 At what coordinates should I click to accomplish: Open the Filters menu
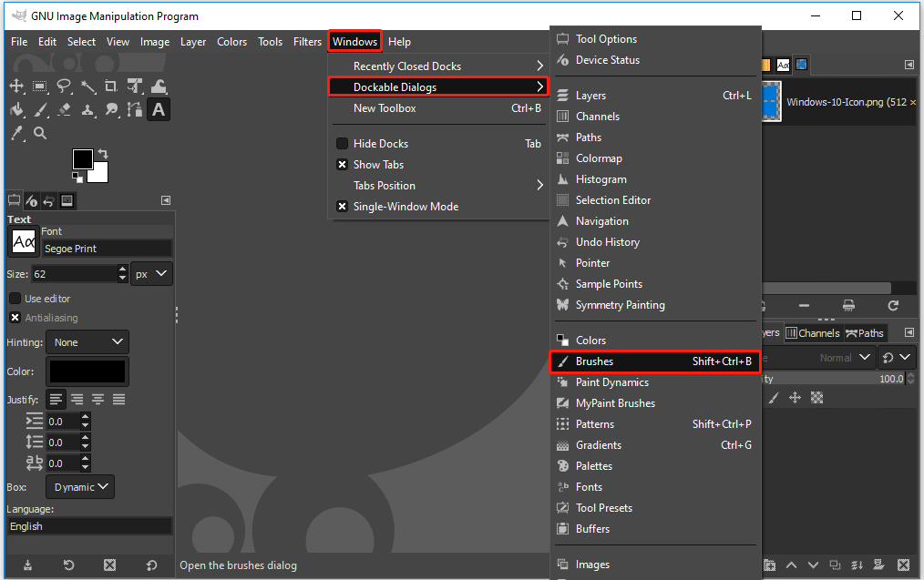click(308, 42)
